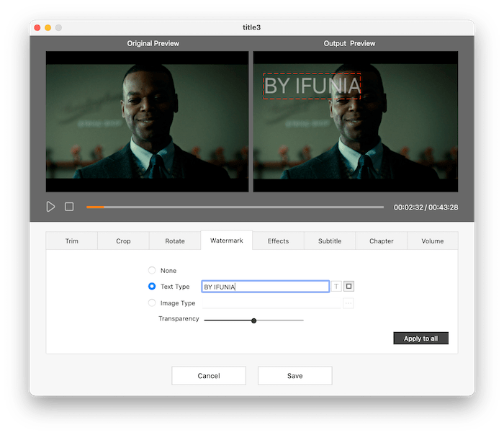Switch to the Subtitle tab
This screenshot has width=504, height=435.
[330, 241]
